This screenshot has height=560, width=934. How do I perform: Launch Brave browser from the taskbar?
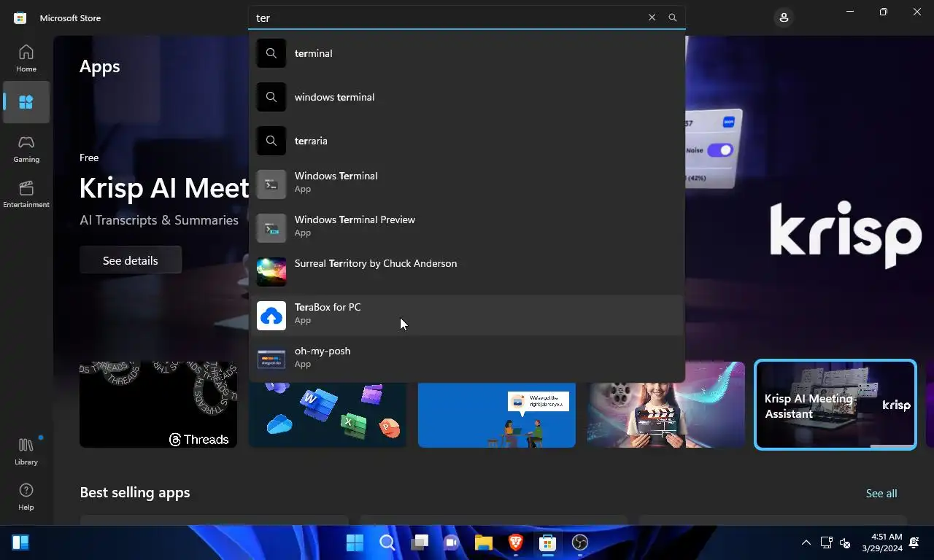[516, 542]
